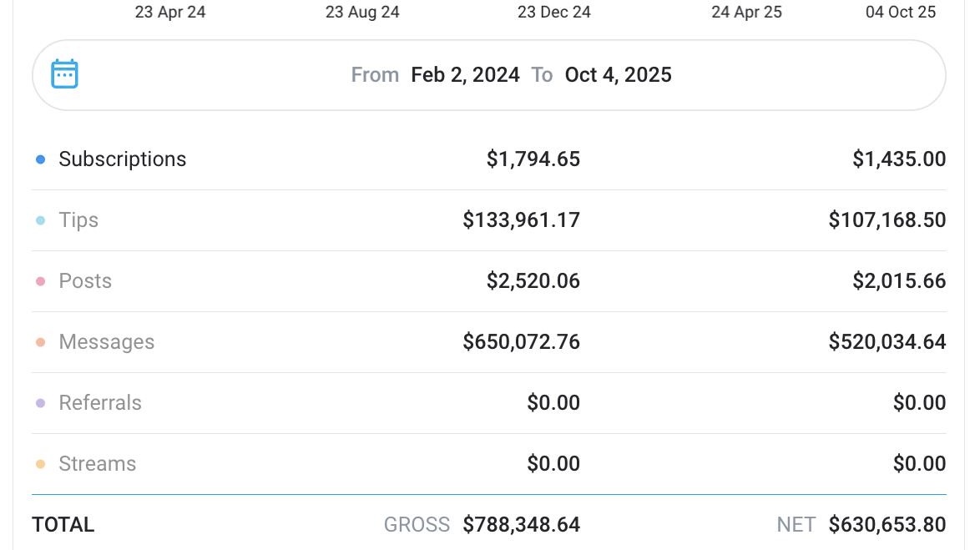
Task: Toggle the Tips series dot
Action: point(40,220)
